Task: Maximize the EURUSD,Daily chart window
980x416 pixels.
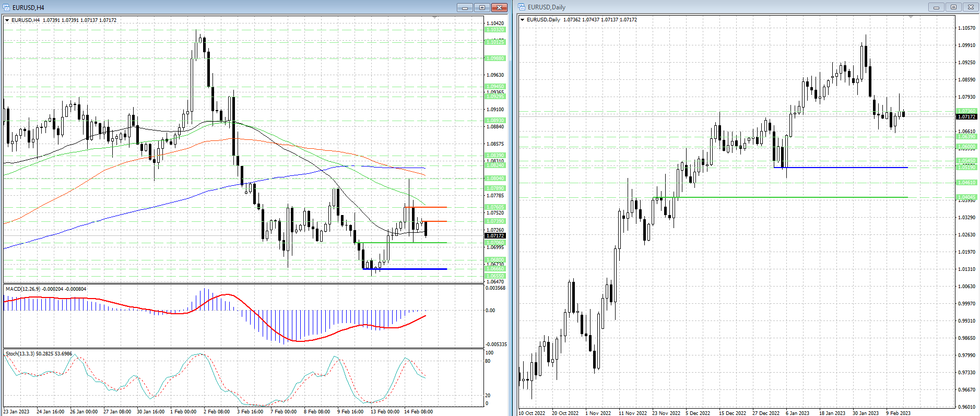Action: [953, 7]
